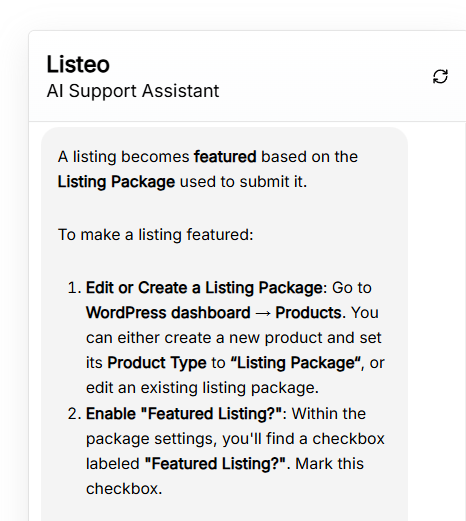Click the refresh conversation icon
466x521 pixels.
(440, 77)
